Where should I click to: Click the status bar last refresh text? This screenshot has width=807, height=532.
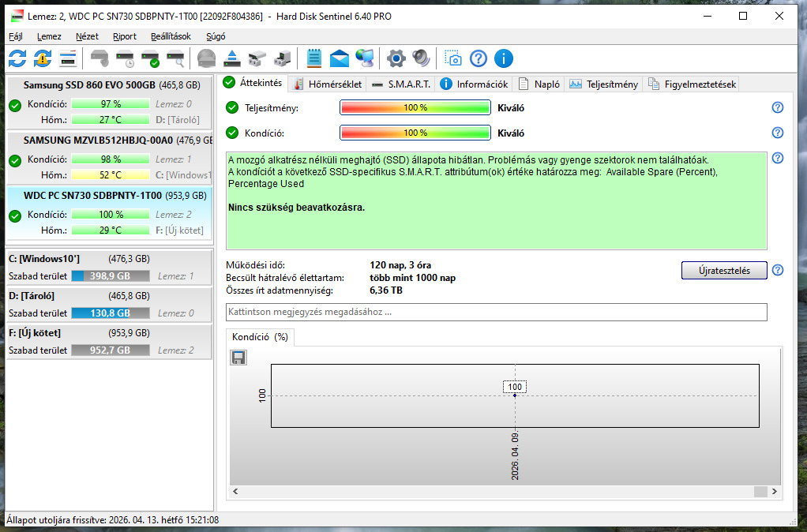113,520
